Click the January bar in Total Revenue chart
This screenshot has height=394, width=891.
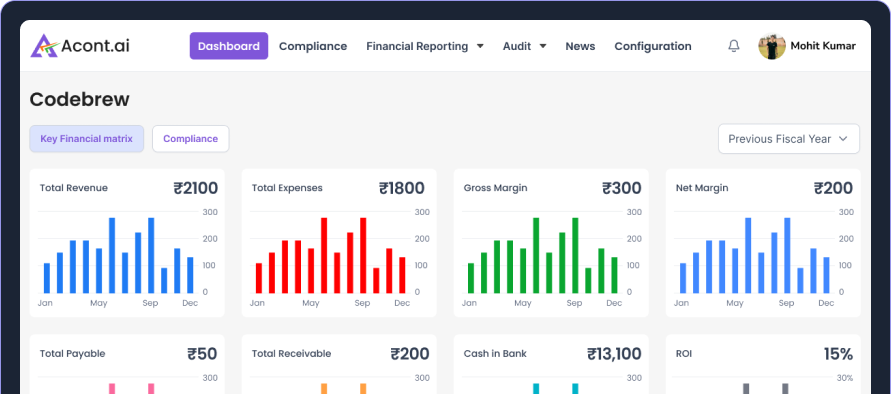pyautogui.click(x=47, y=278)
